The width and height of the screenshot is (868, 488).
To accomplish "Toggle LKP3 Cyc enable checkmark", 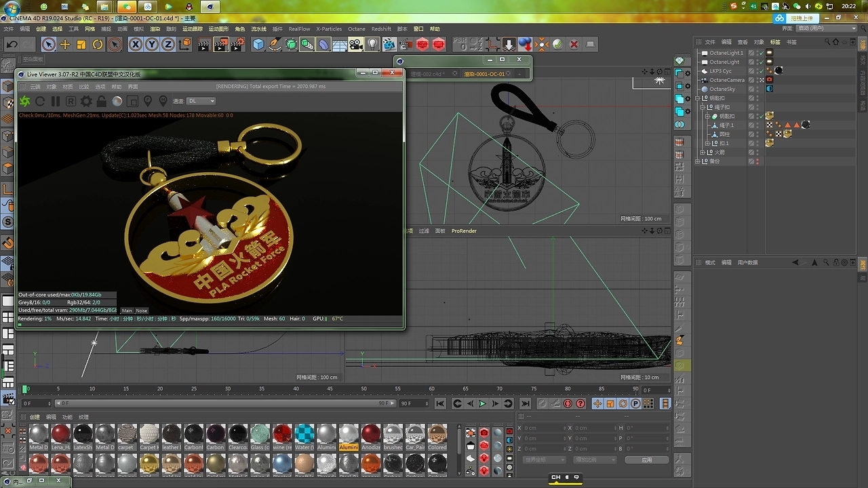I will (761, 70).
